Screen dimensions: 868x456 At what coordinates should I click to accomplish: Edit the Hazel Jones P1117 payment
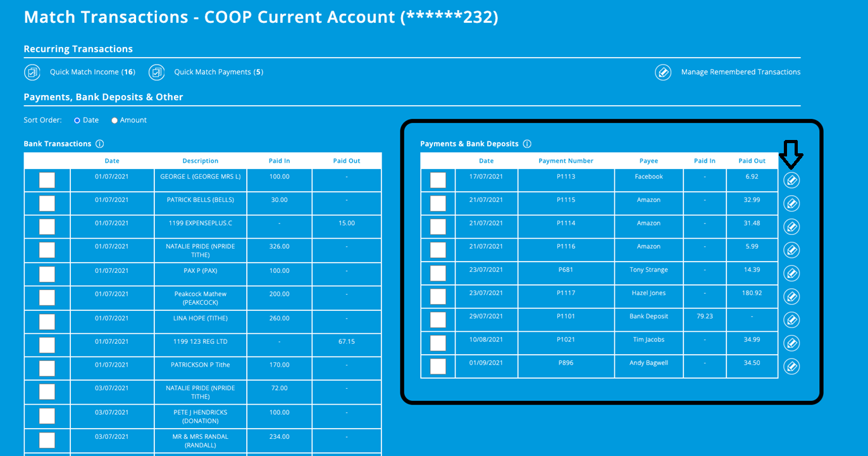click(791, 296)
